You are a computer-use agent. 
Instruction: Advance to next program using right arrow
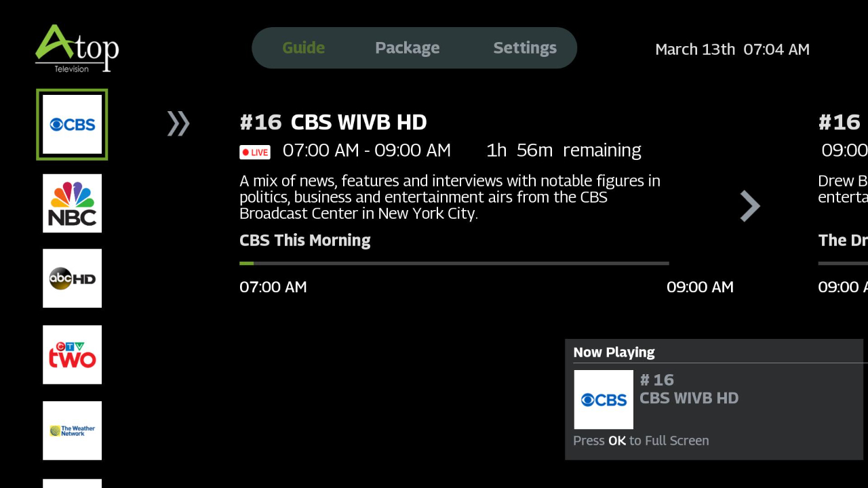(749, 205)
